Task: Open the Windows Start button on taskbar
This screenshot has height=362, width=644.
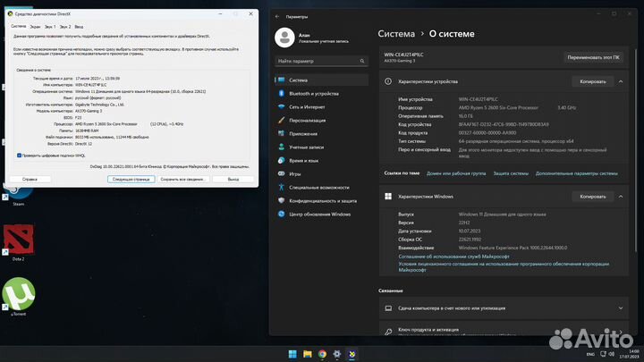Action: coord(292,354)
